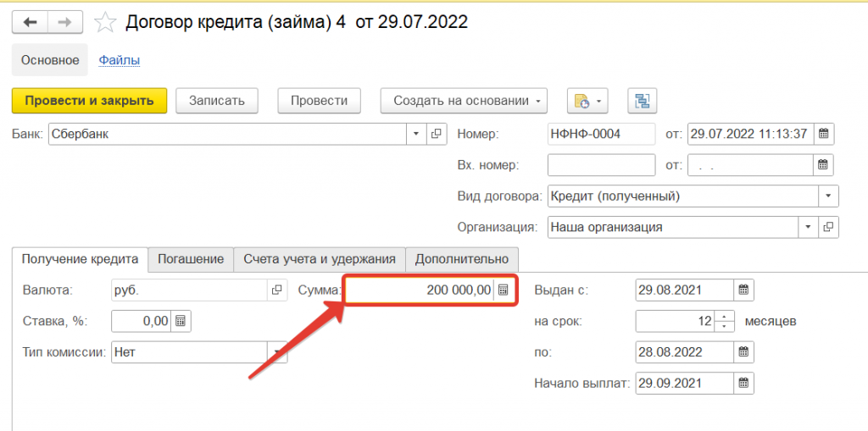Open the document structure icon button

point(642,101)
